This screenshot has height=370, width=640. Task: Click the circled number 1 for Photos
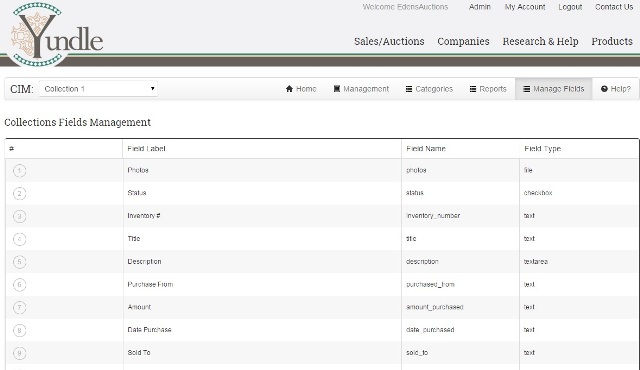tap(20, 171)
